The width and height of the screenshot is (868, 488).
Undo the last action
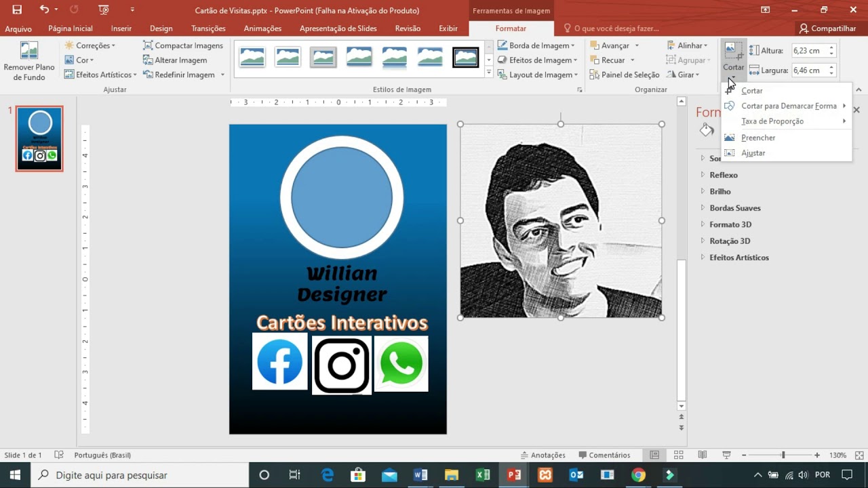tap(44, 10)
